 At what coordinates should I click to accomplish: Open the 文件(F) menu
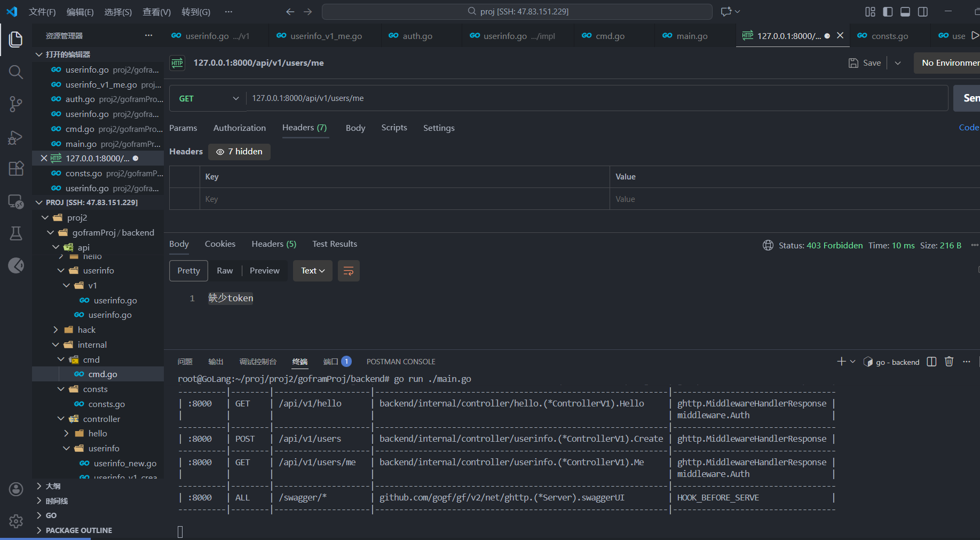[x=42, y=12]
